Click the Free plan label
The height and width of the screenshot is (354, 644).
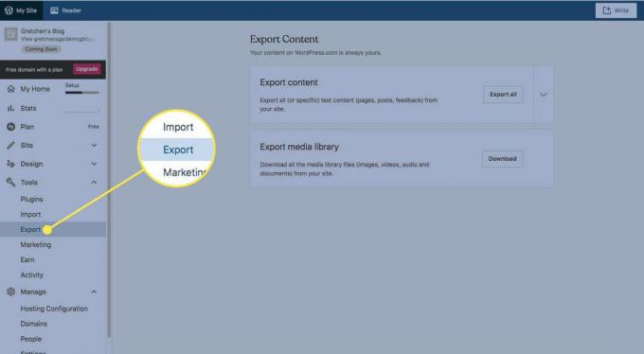pyautogui.click(x=93, y=127)
